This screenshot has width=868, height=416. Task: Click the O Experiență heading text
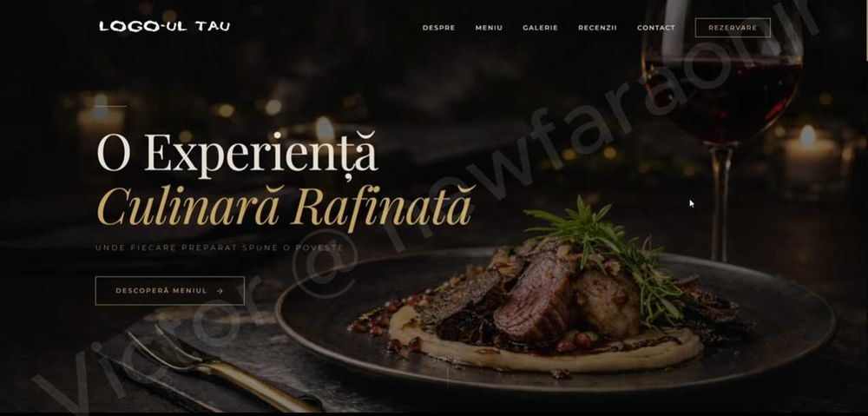[237, 153]
